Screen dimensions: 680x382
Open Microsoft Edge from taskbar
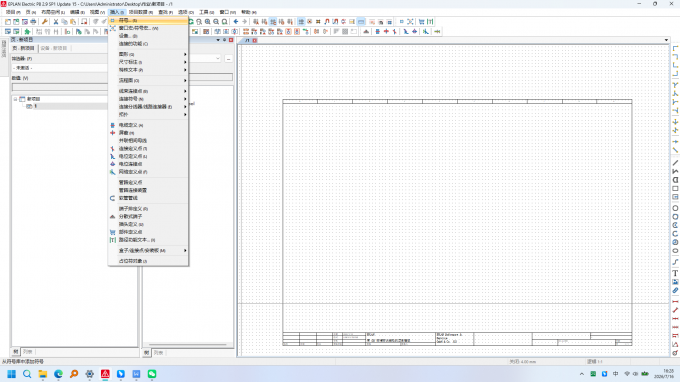[x=58, y=374]
